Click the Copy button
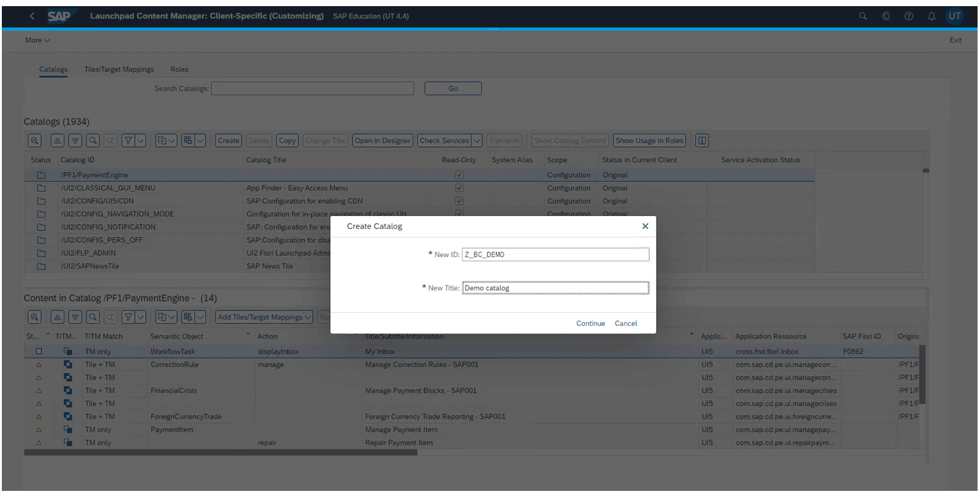980x497 pixels. (x=287, y=141)
